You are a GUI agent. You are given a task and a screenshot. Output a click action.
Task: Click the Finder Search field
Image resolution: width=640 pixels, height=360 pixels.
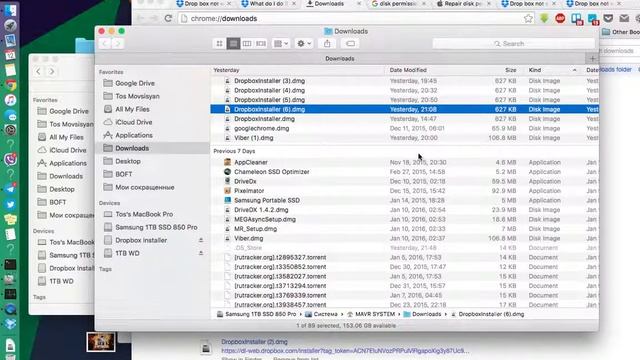(513, 43)
